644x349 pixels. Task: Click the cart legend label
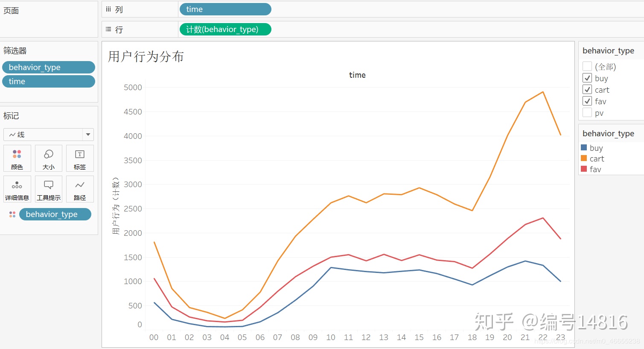pyautogui.click(x=597, y=158)
